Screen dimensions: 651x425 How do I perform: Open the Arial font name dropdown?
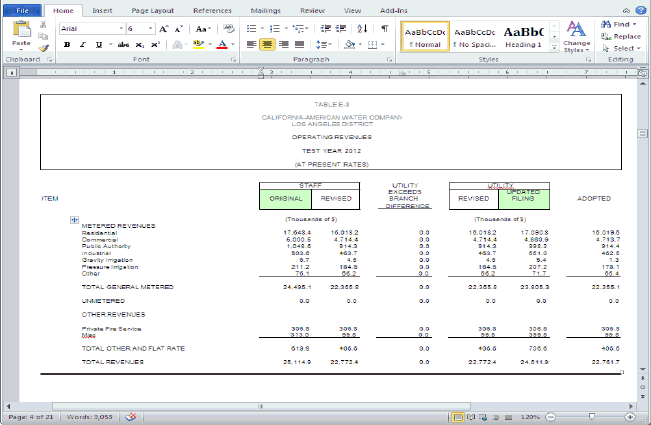pyautogui.click(x=120, y=29)
